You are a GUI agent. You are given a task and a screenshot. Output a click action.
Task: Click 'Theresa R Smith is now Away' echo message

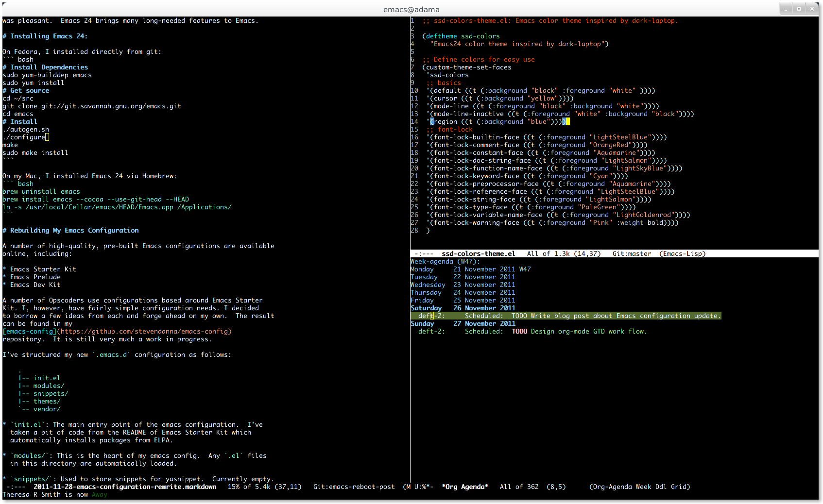tap(55, 494)
